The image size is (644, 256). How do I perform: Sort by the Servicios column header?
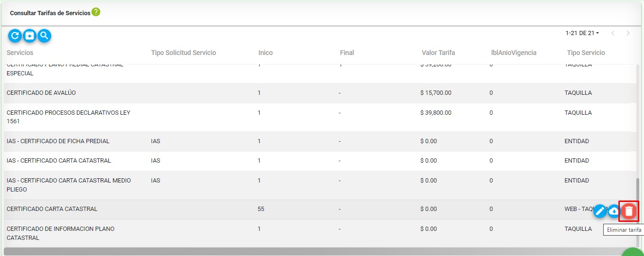(20, 53)
